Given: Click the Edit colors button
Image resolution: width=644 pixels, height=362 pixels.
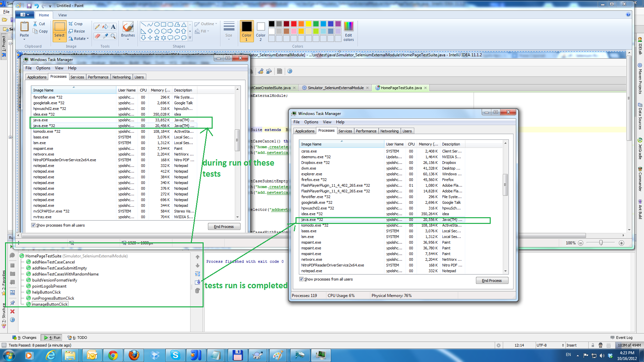Looking at the screenshot, I should pos(348,32).
